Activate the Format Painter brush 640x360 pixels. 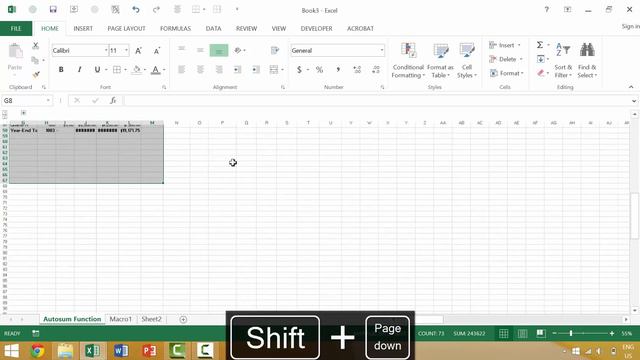(36, 74)
